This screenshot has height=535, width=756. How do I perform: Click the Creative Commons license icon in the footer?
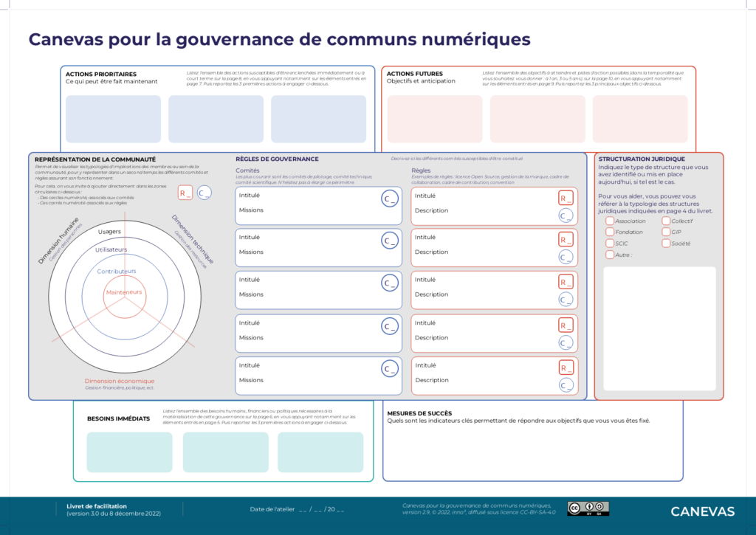click(x=588, y=508)
